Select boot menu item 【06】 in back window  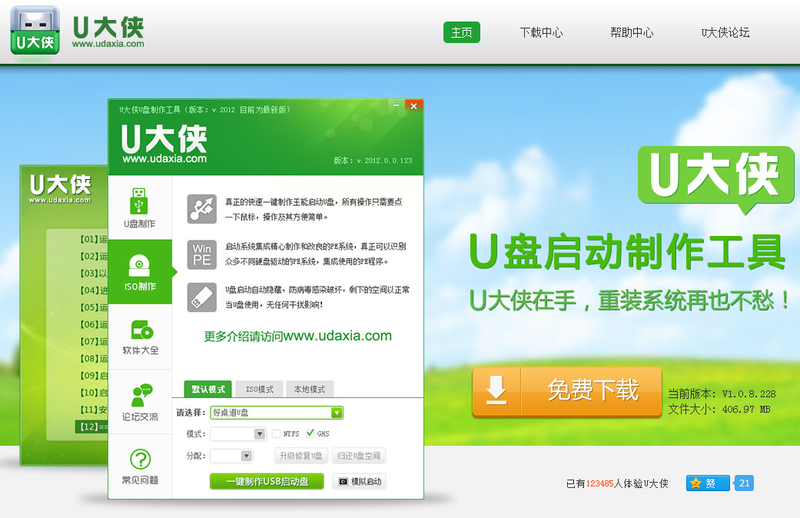pos(93,324)
